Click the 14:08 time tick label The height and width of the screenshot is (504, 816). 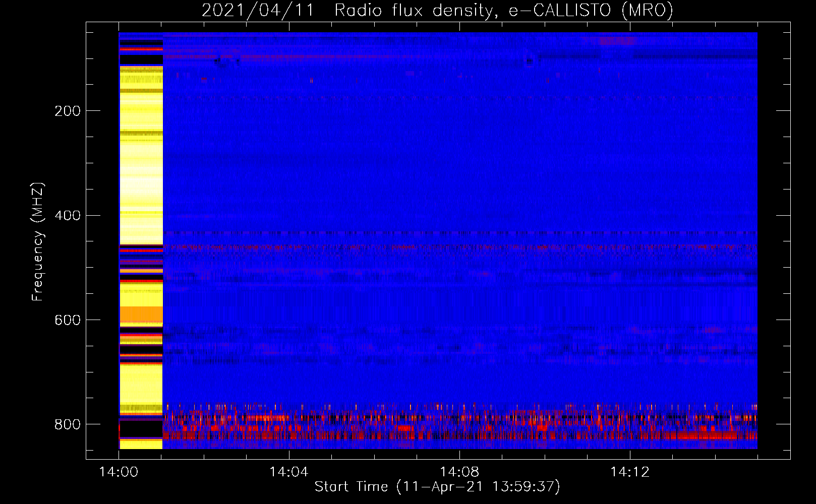click(x=459, y=472)
